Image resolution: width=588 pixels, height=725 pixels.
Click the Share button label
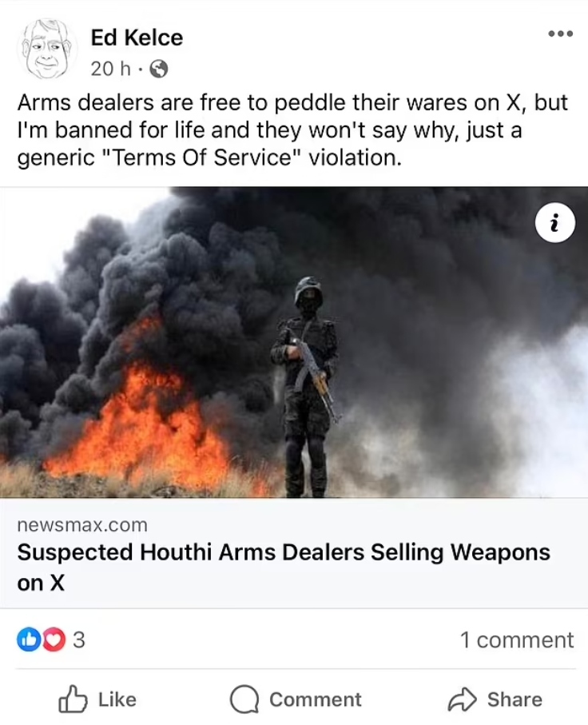514,699
